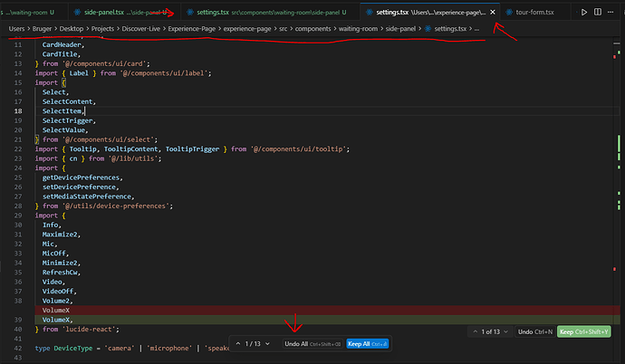Open the More Actions ellipsis menu

(x=611, y=12)
